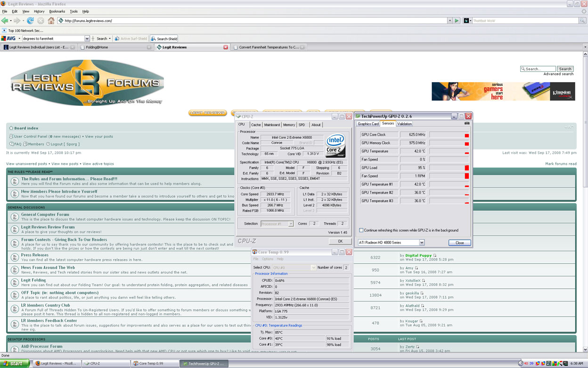The height and width of the screenshot is (368, 588).
Task: Click the forum Search button
Action: [x=565, y=69]
